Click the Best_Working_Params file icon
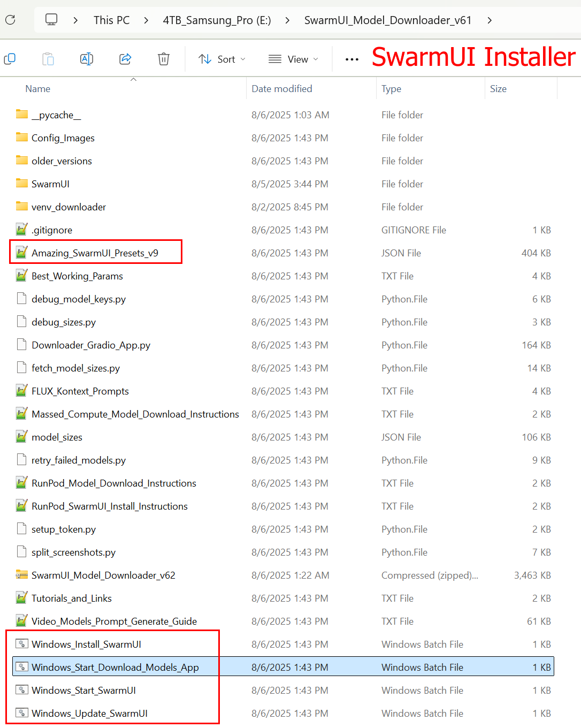Viewport: 581px width, 728px height. (22, 276)
